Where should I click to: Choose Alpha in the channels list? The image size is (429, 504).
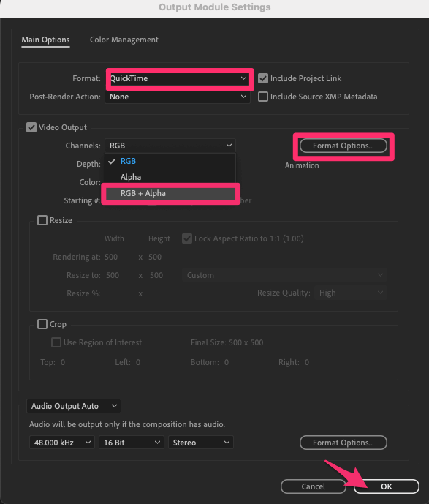pyautogui.click(x=170, y=177)
